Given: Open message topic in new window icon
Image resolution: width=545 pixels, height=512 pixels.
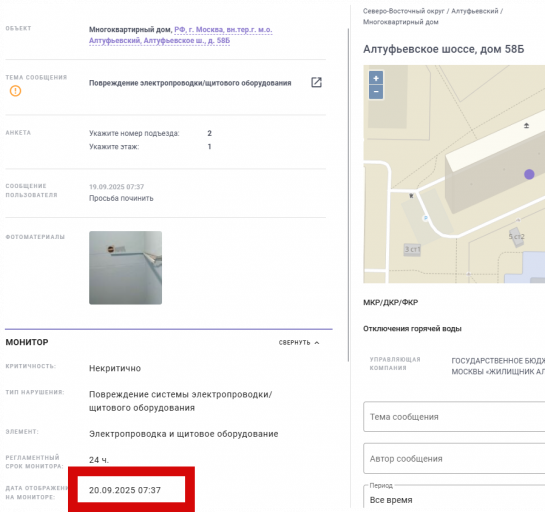Looking at the screenshot, I should [316, 82].
